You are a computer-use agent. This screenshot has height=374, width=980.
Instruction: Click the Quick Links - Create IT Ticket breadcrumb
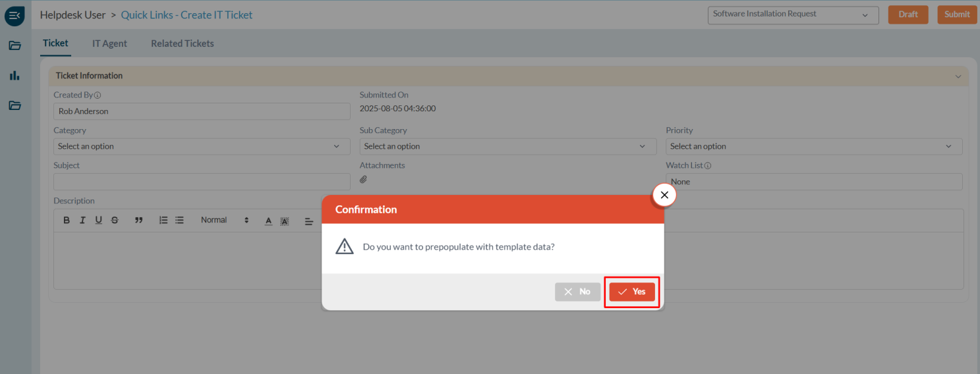click(x=187, y=14)
